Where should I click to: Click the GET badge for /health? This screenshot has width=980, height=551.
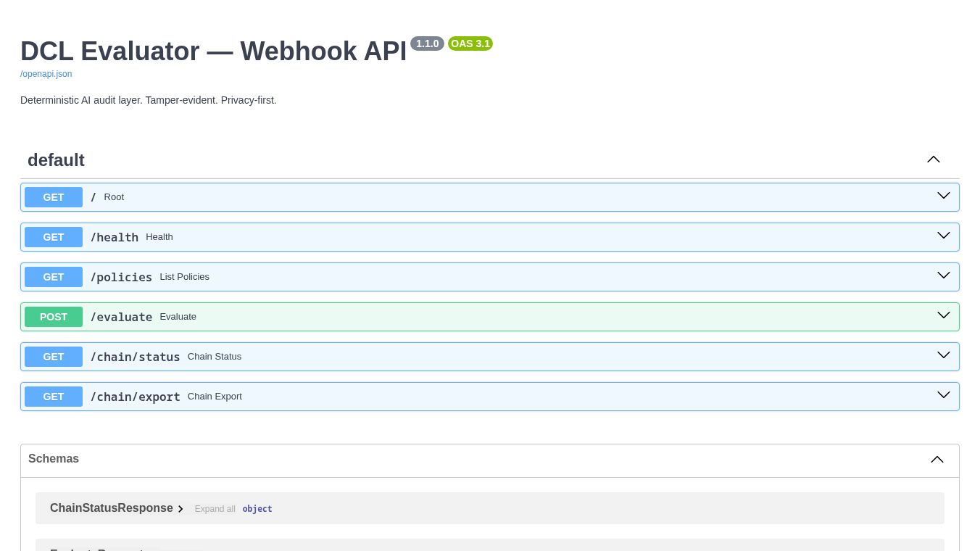(x=54, y=237)
